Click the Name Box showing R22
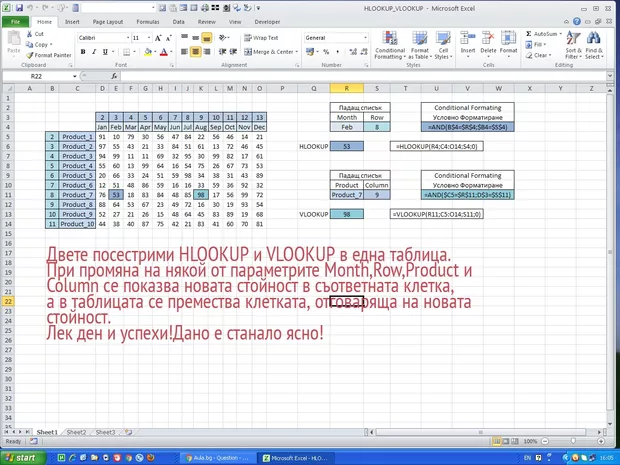620x465 pixels. coord(36,76)
